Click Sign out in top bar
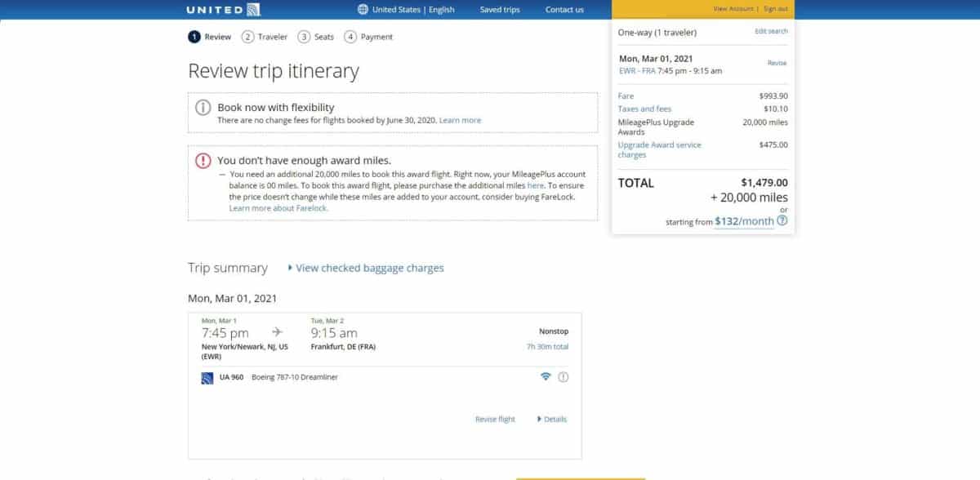The width and height of the screenshot is (980, 480). (776, 9)
